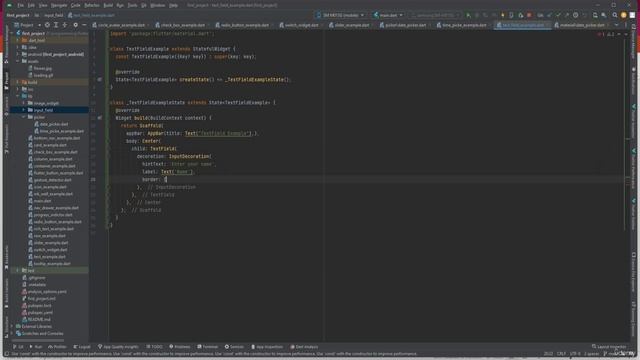Screen dimensions: 640x360
Task: Open the device selector dropdown
Action: point(340,15)
